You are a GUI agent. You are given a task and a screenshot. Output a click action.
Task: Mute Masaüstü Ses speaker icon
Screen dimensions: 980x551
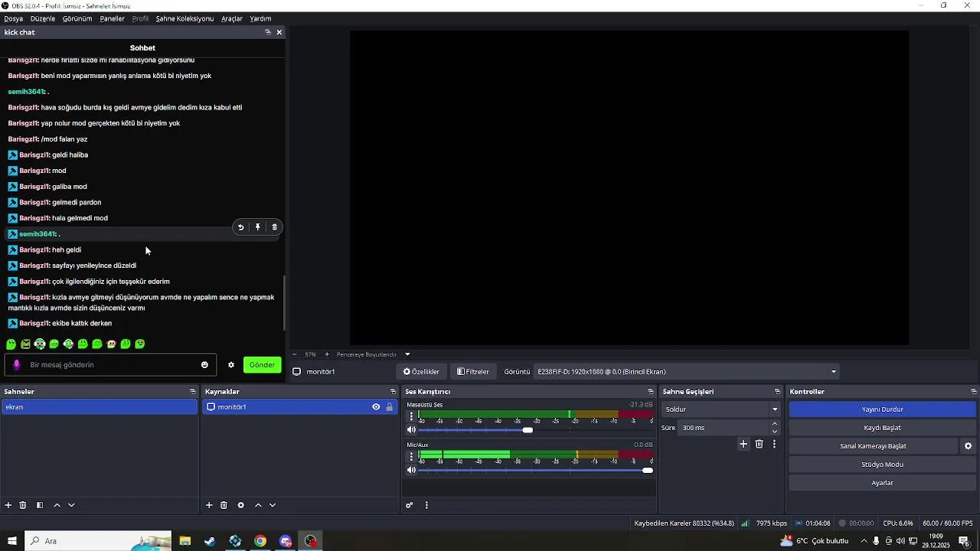point(411,430)
